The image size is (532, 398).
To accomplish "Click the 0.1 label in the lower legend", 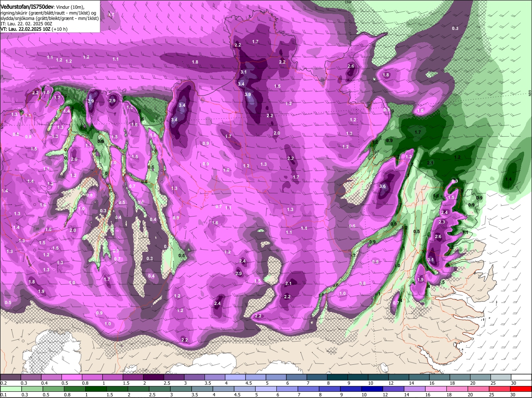I will coord(3,395).
